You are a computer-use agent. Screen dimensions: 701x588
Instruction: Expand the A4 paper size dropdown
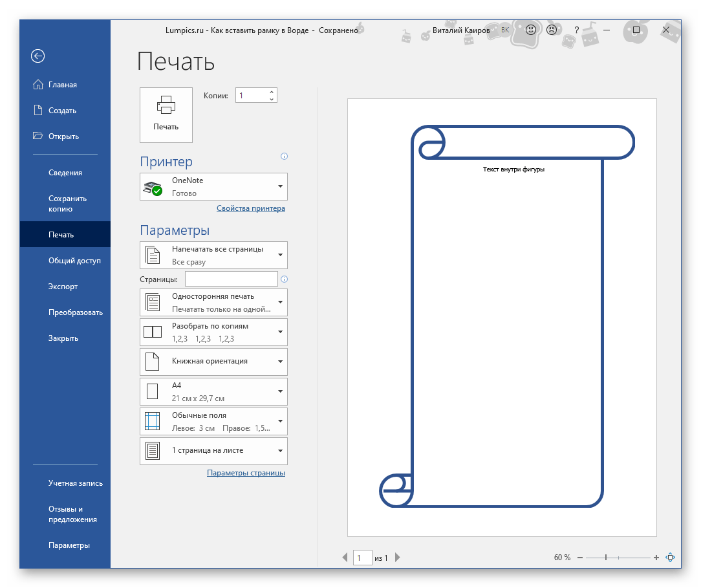tap(280, 391)
